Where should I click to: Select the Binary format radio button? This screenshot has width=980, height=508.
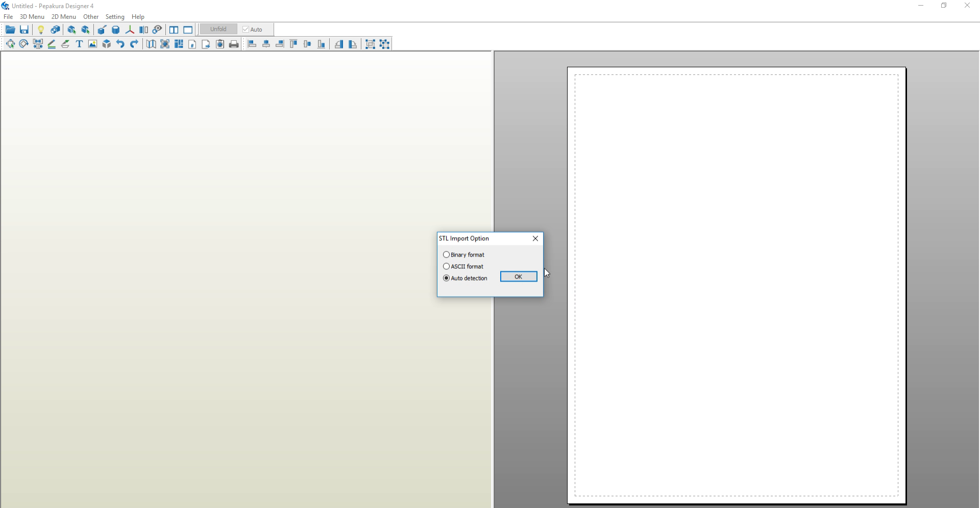coord(446,255)
